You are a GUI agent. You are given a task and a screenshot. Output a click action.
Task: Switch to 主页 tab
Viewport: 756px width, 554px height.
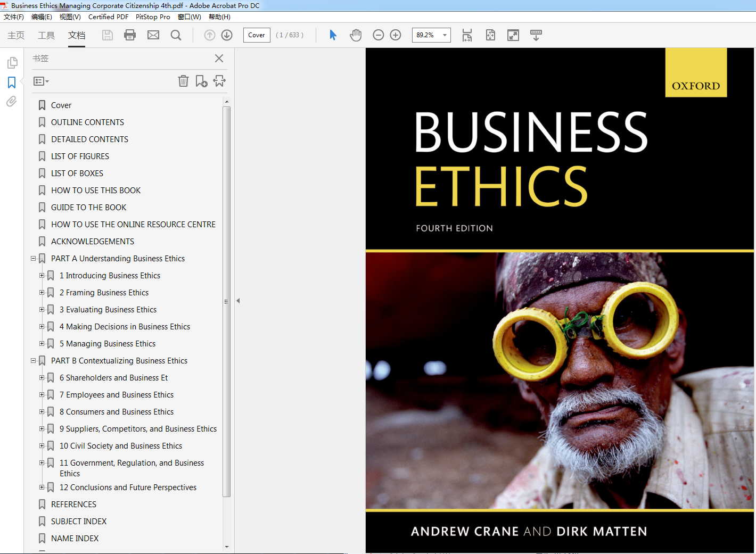click(16, 35)
